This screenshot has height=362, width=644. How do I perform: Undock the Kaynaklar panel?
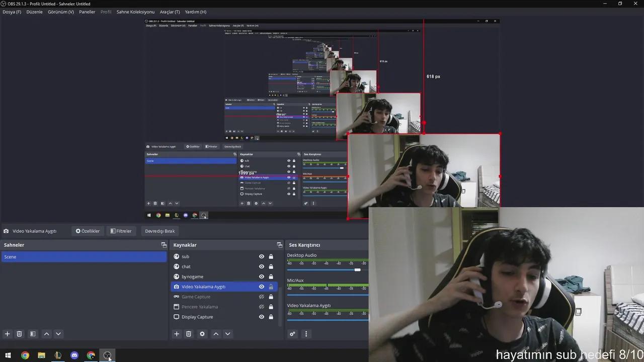(279, 245)
